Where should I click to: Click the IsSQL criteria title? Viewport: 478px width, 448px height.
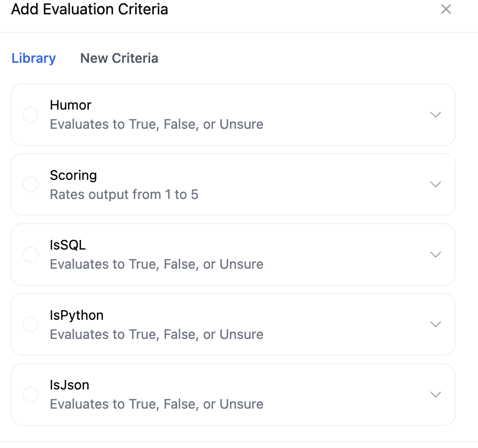coord(68,245)
